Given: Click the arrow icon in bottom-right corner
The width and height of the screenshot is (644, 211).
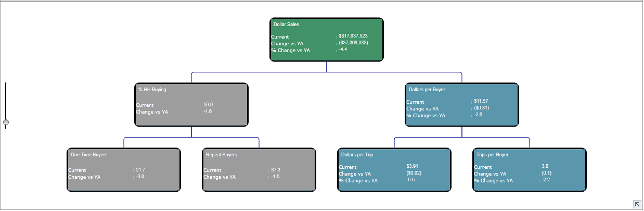Looking at the screenshot, I should (x=637, y=204).
